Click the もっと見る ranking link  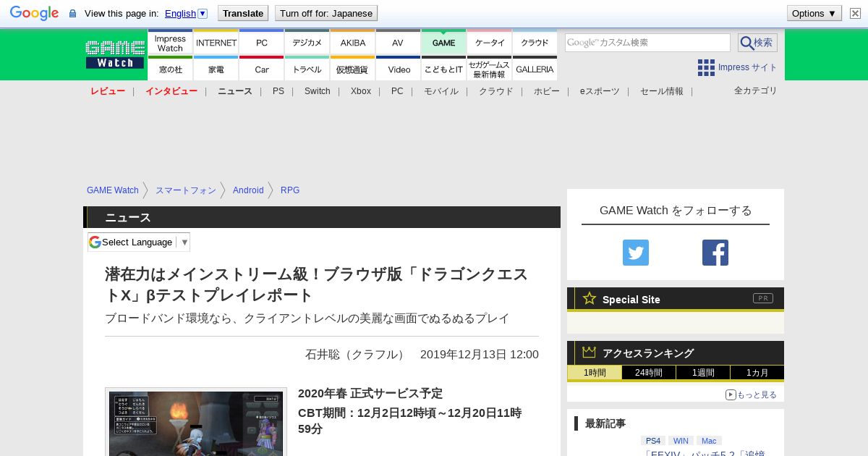751,394
